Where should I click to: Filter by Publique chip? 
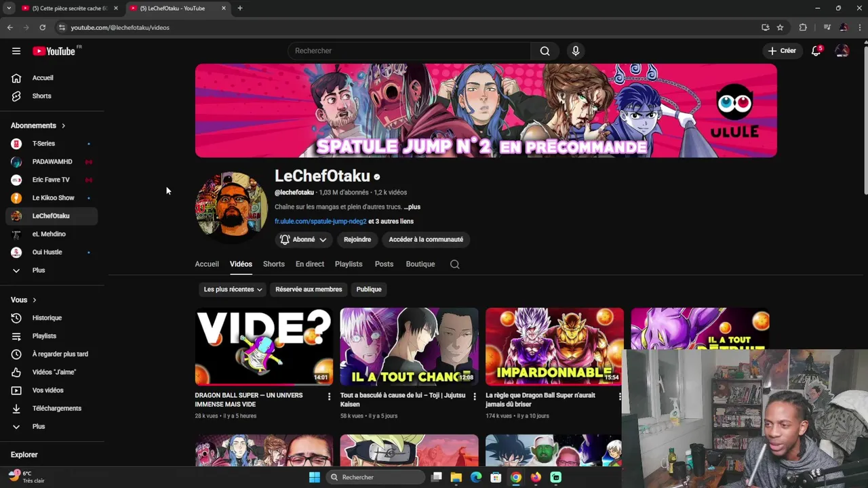tap(369, 289)
